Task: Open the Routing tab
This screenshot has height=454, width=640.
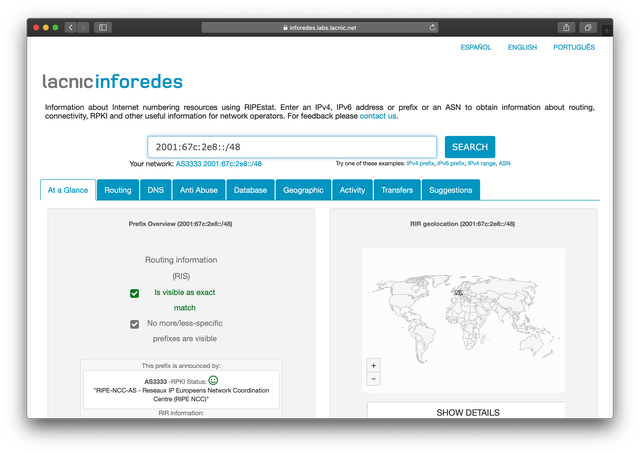Action: (118, 190)
